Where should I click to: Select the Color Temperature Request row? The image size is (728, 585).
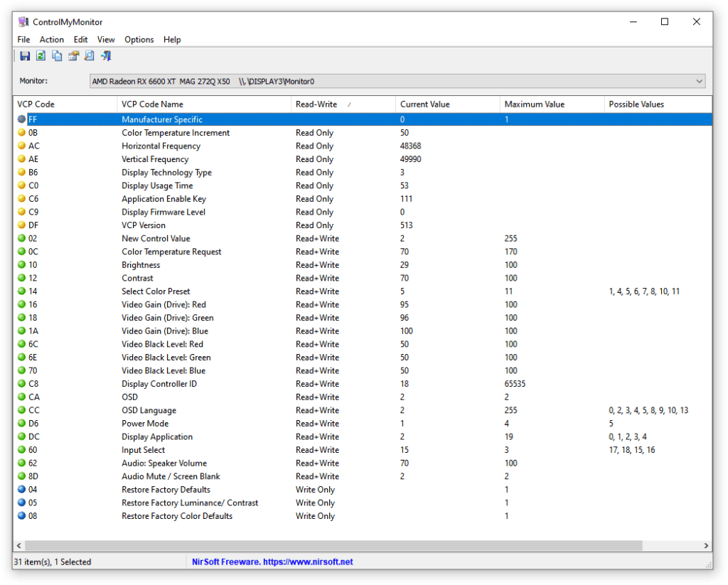point(363,252)
